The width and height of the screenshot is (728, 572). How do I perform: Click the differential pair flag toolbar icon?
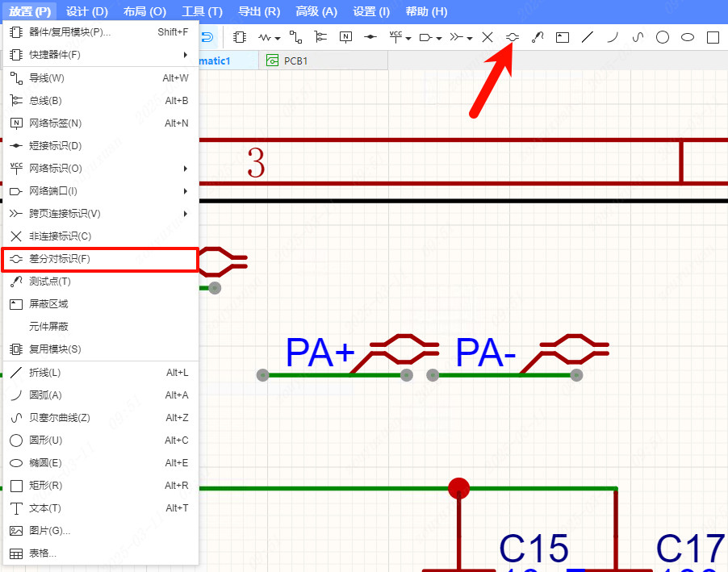click(x=512, y=37)
